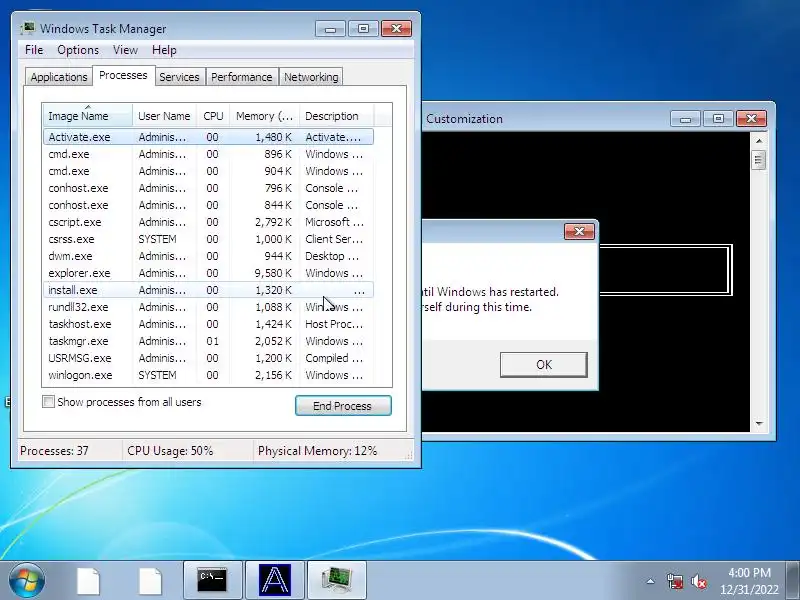Click the Physical Memory: 12% status entry
Image resolution: width=800 pixels, height=600 pixels.
point(317,451)
